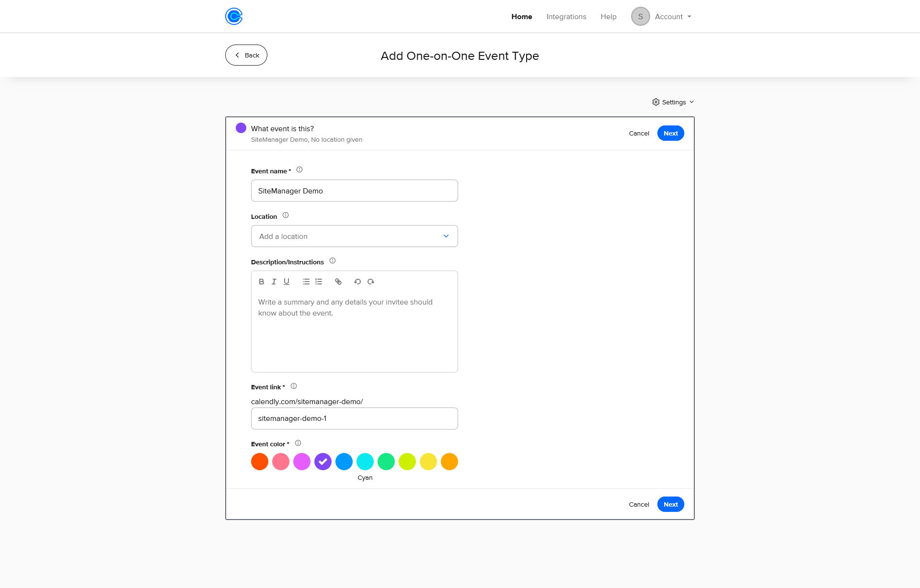Select the magenta event color
This screenshot has width=920, height=588.
point(302,462)
